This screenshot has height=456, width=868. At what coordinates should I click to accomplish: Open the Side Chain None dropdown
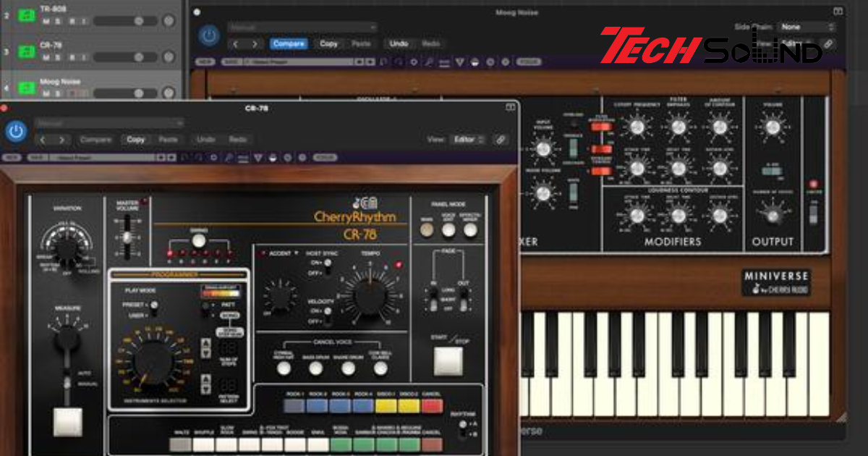807,27
